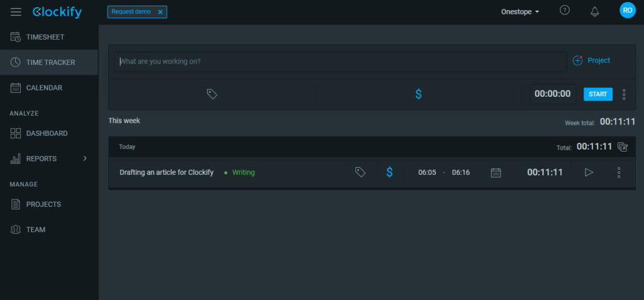Expand the Reports submenu chevron
644x300 pixels.
click(85, 158)
